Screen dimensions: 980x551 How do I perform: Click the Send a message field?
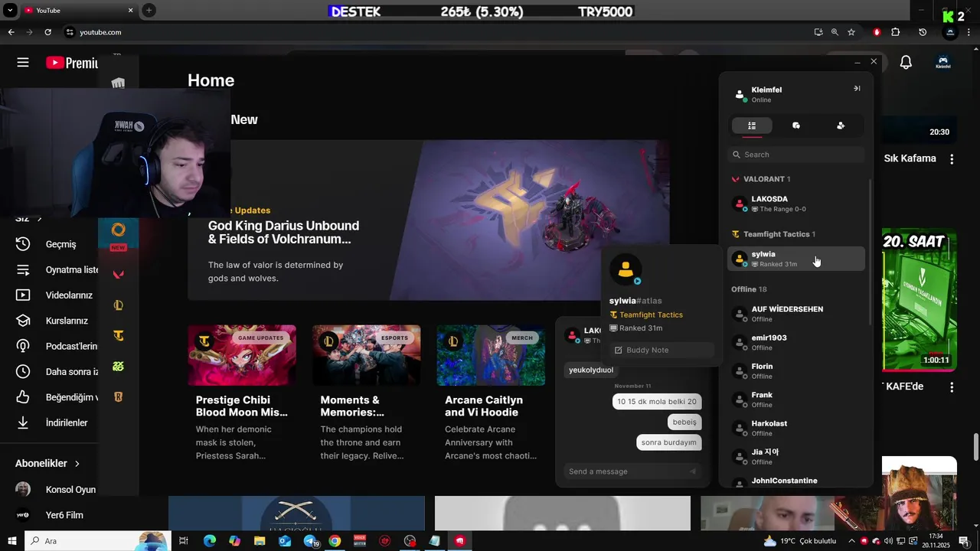pyautogui.click(x=626, y=471)
